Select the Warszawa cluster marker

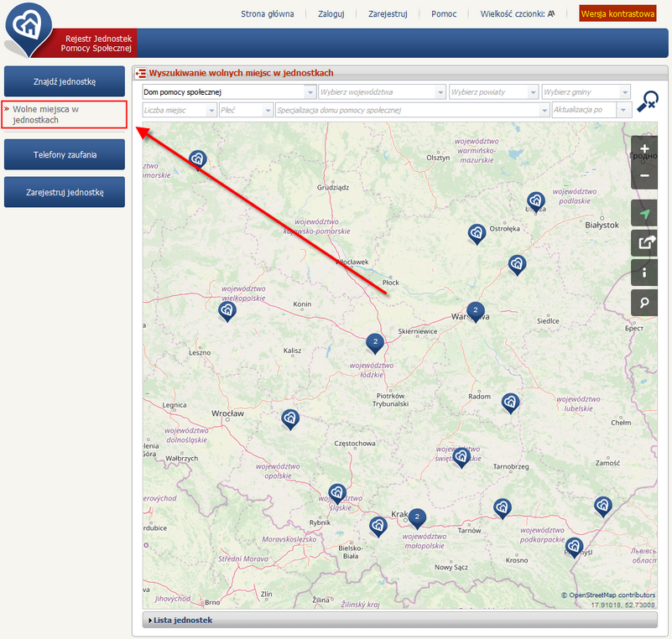pyautogui.click(x=476, y=311)
